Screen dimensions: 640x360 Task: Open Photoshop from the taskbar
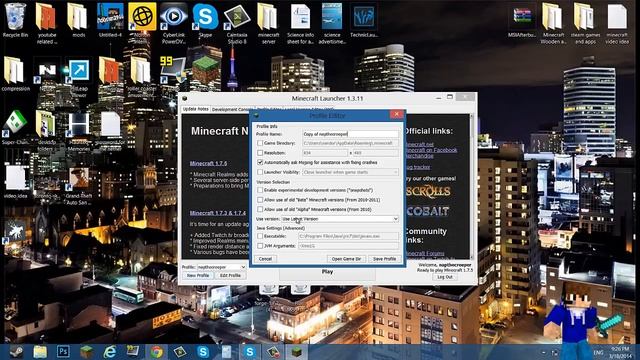pos(63,352)
